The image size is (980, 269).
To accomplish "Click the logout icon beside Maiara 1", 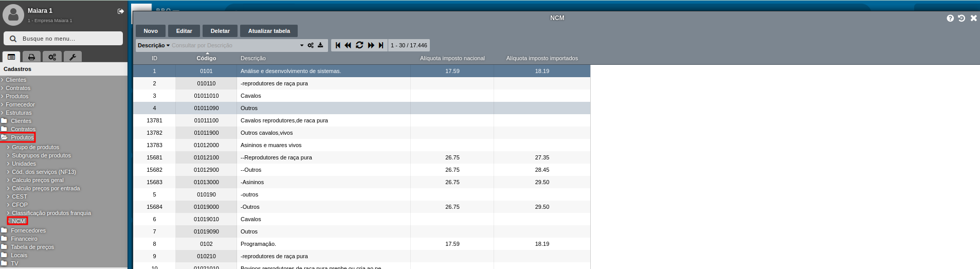I will (120, 11).
